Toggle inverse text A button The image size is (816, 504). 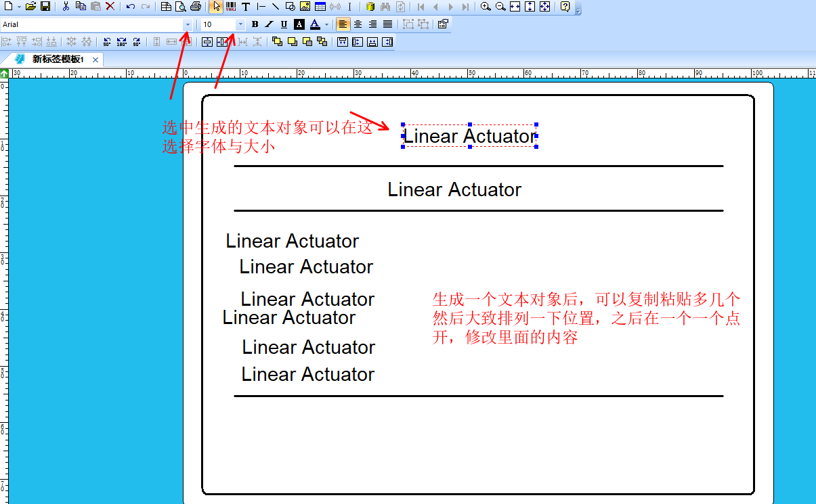click(299, 24)
